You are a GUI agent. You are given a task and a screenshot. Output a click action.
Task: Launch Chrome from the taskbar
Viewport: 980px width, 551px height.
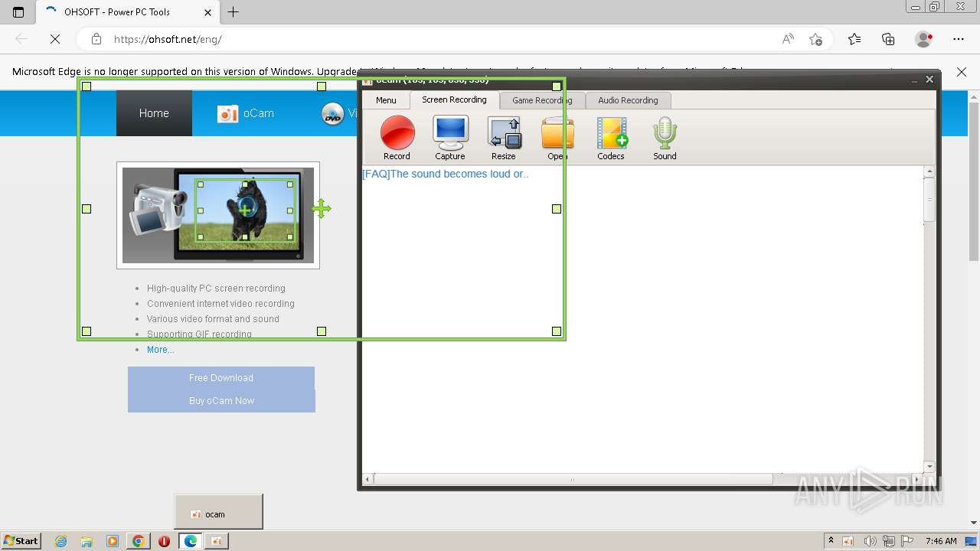tap(139, 541)
